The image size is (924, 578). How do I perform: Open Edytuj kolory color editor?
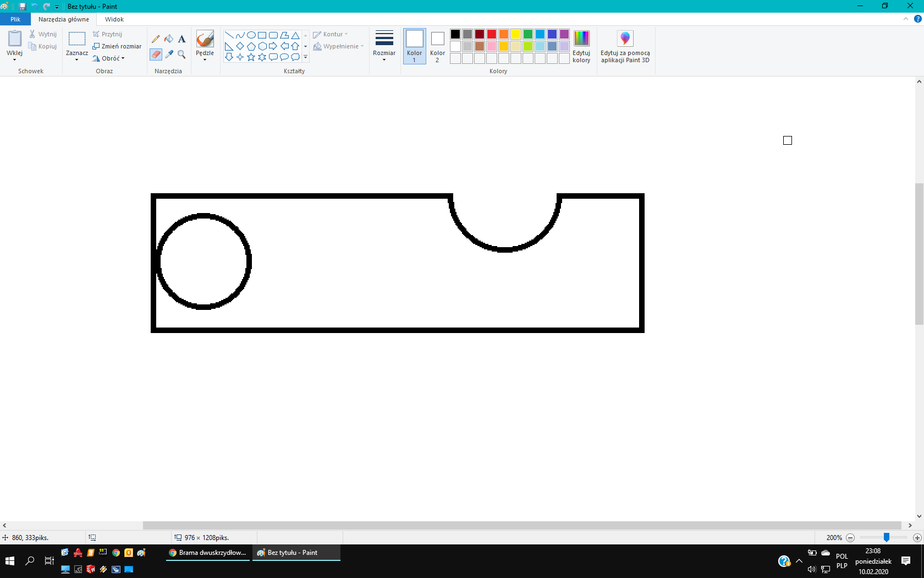581,47
